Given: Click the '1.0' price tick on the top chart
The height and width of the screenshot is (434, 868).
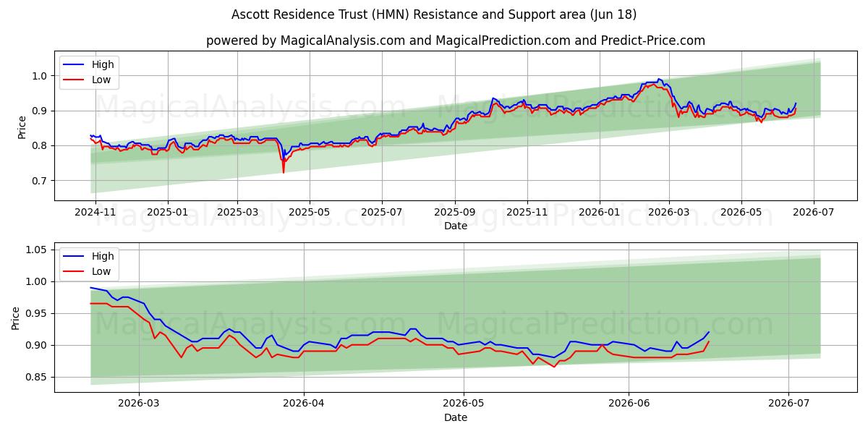Looking at the screenshot, I should [x=41, y=76].
